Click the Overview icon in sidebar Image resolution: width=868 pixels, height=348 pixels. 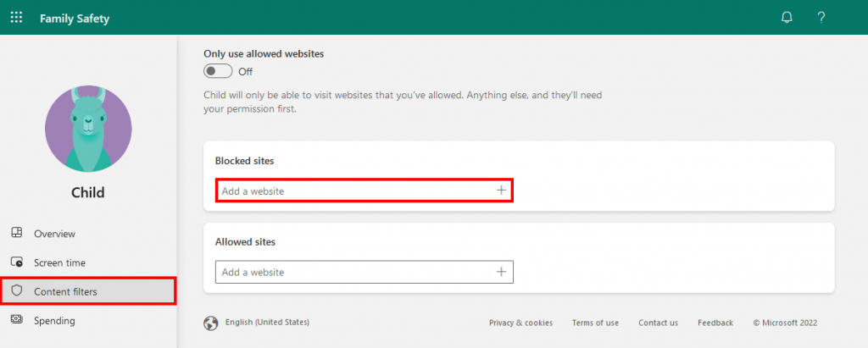point(16,234)
